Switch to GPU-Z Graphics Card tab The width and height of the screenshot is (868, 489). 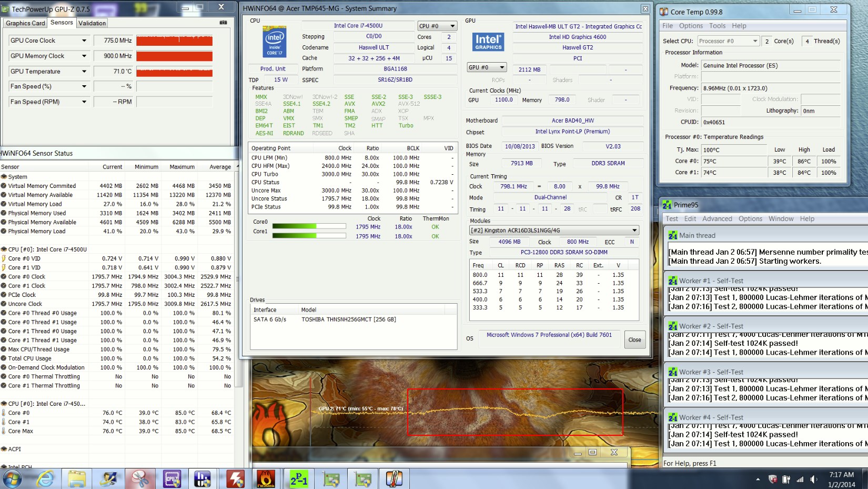[x=25, y=23]
